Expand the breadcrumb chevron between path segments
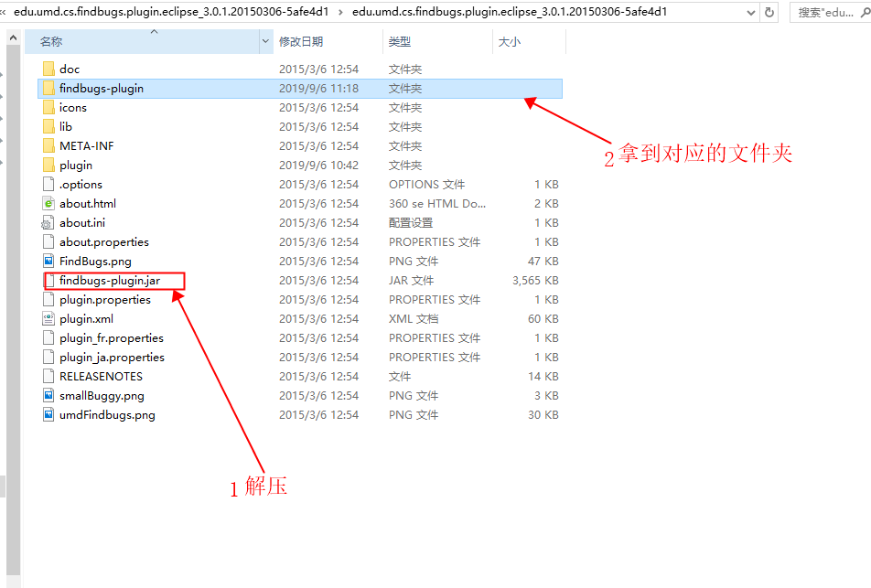Screen dimensions: 871x588 (340, 12)
